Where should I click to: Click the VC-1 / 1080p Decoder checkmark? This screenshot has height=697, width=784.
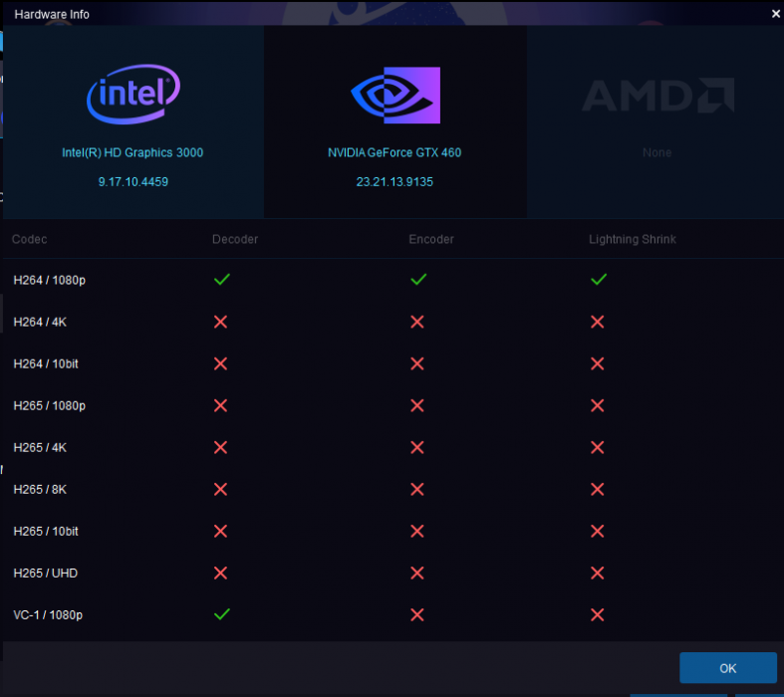221,614
